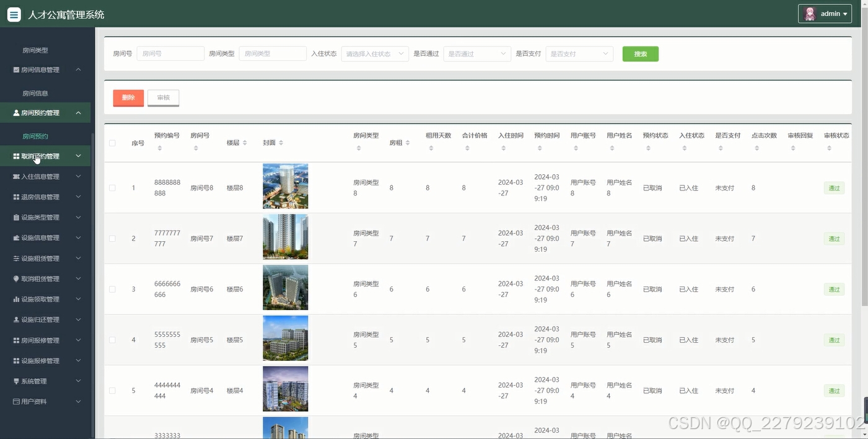Click the 通过 tag in row 1

[x=834, y=188]
